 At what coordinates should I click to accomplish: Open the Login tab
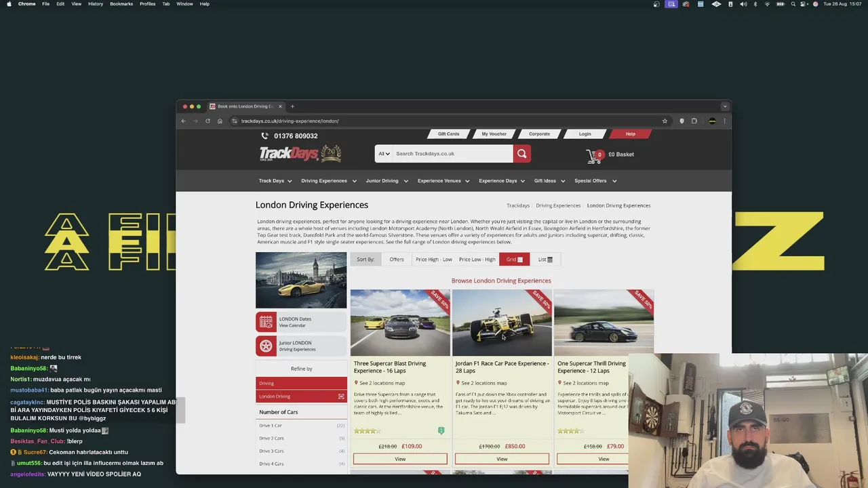pyautogui.click(x=585, y=134)
